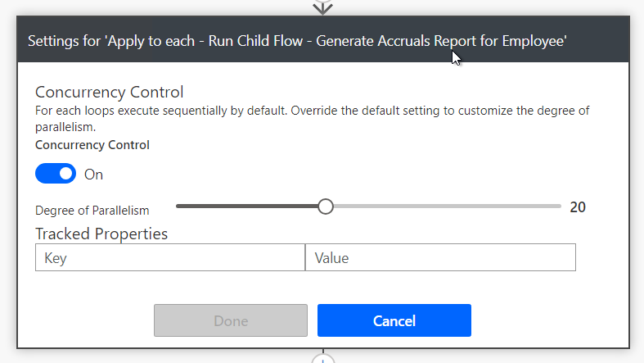Focus the Tracked Properties Key field
This screenshot has width=644, height=363.
pyautogui.click(x=170, y=257)
